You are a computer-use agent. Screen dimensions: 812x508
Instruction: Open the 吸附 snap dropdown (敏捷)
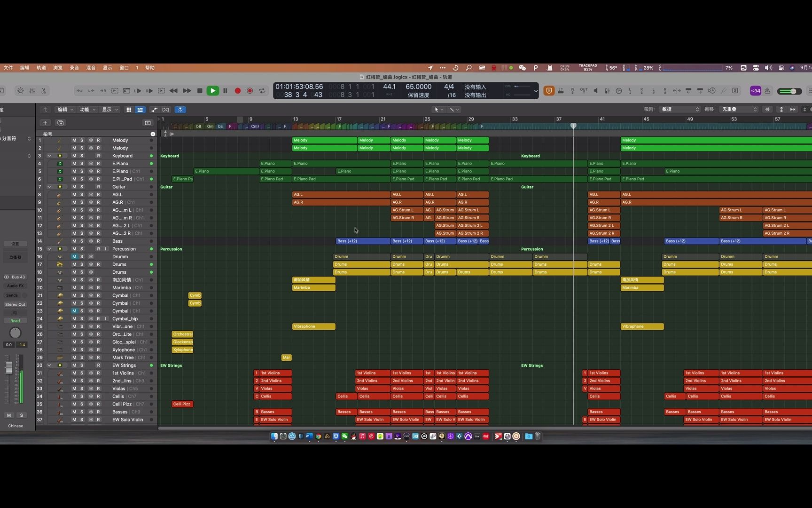(680, 109)
